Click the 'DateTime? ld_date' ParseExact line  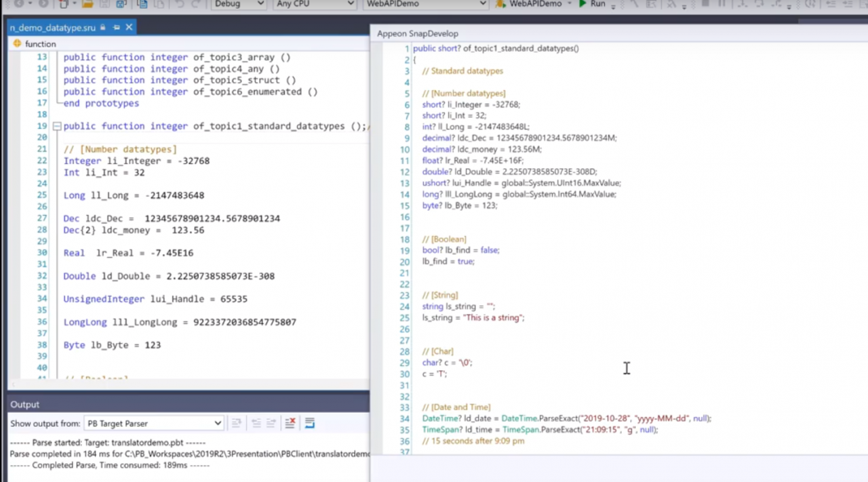pyautogui.click(x=567, y=418)
